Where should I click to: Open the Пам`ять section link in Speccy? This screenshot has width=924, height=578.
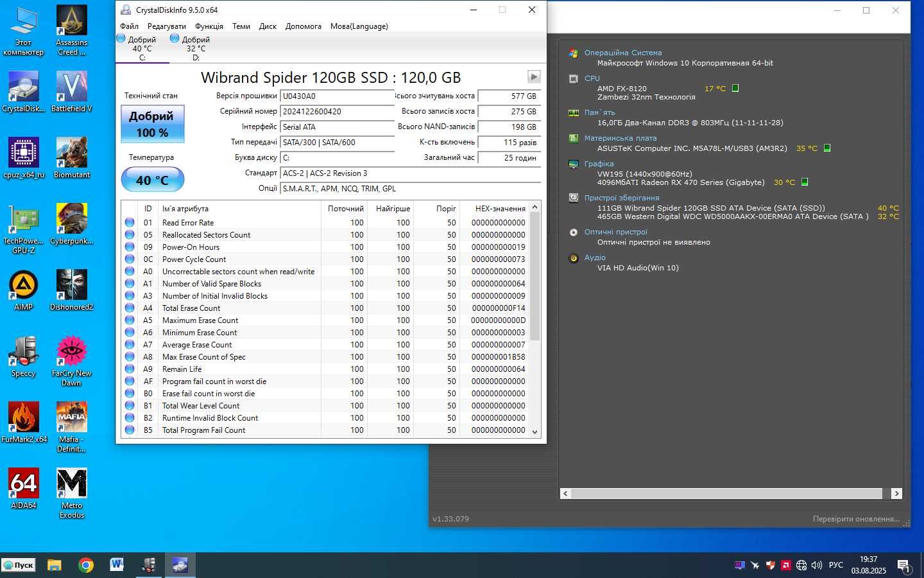[599, 112]
